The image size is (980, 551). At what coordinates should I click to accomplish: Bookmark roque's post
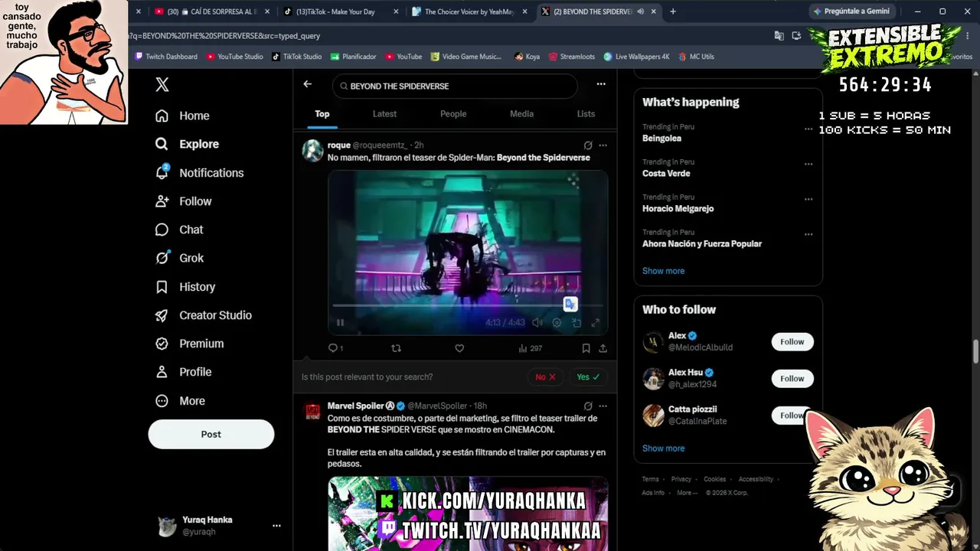[x=586, y=348]
